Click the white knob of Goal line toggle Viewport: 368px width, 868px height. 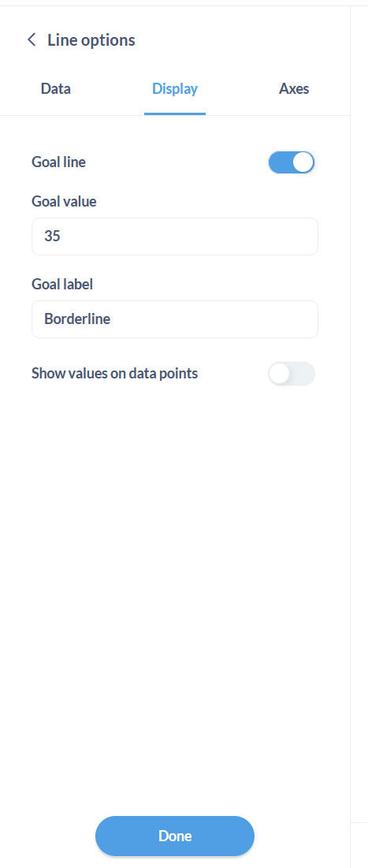(303, 162)
